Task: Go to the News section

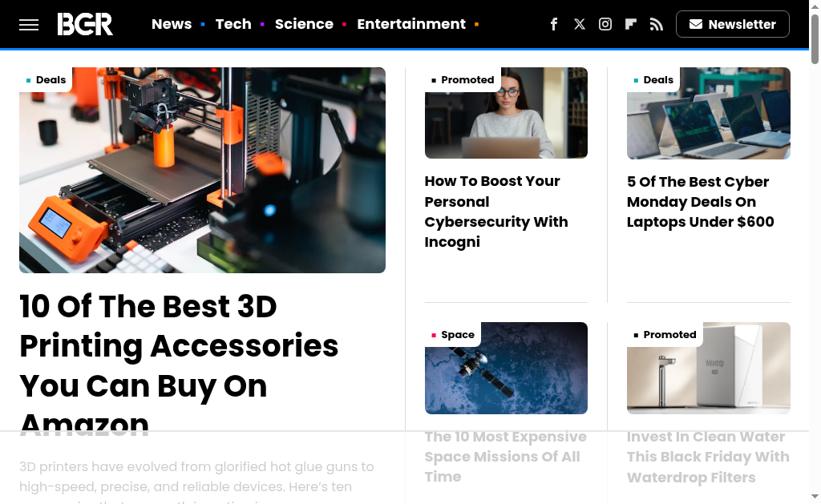Action: (x=172, y=24)
